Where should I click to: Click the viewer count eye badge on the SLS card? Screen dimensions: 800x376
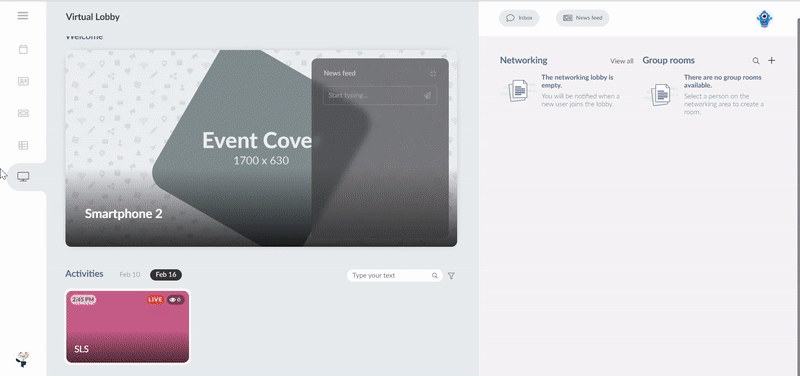pos(176,299)
